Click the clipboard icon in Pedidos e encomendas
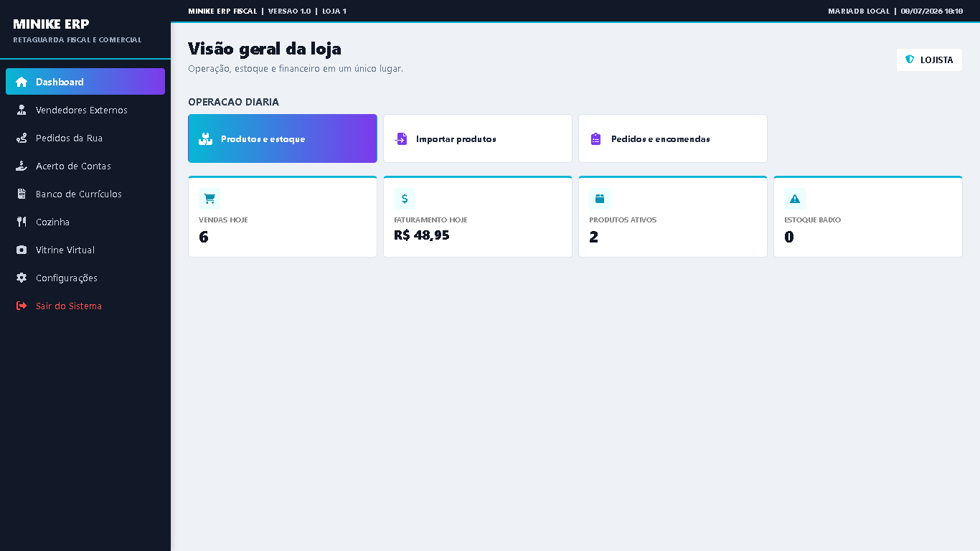This screenshot has width=980, height=551. pyautogui.click(x=596, y=139)
